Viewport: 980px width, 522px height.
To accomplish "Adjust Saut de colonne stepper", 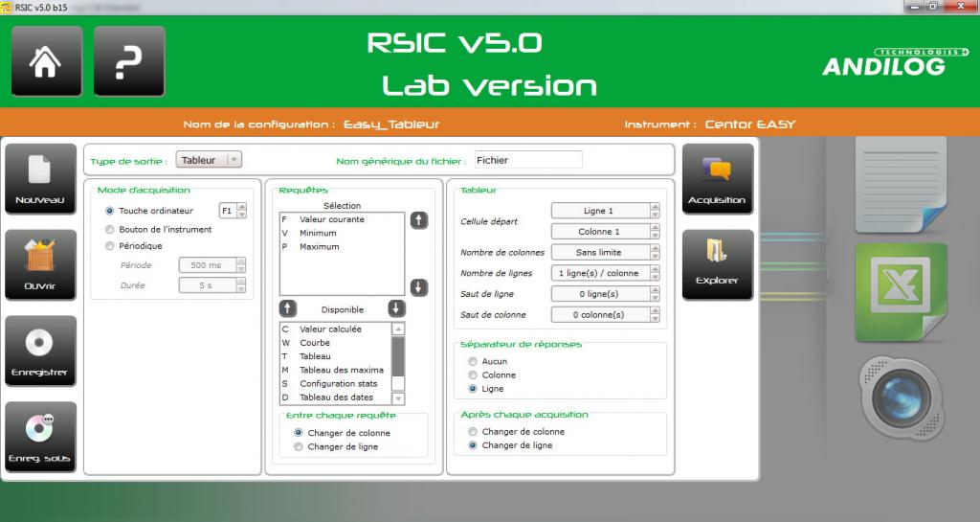I will point(655,314).
